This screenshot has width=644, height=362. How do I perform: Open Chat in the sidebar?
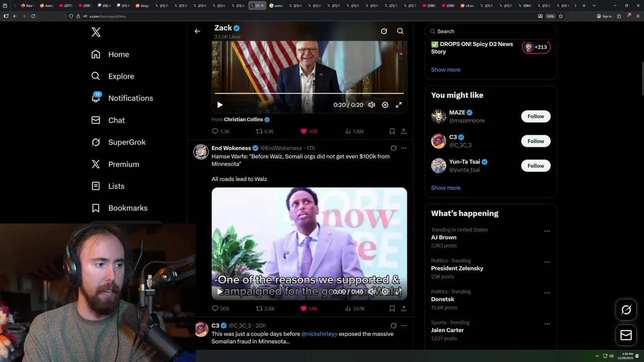pyautogui.click(x=108, y=120)
